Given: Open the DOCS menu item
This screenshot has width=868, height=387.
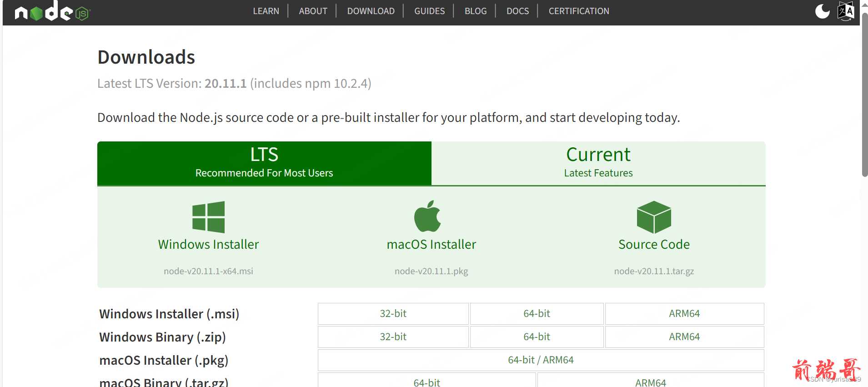Looking at the screenshot, I should point(517,11).
